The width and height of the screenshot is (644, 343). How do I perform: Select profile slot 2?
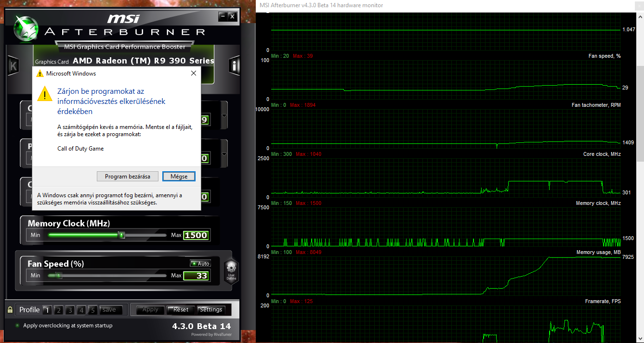pyautogui.click(x=58, y=310)
